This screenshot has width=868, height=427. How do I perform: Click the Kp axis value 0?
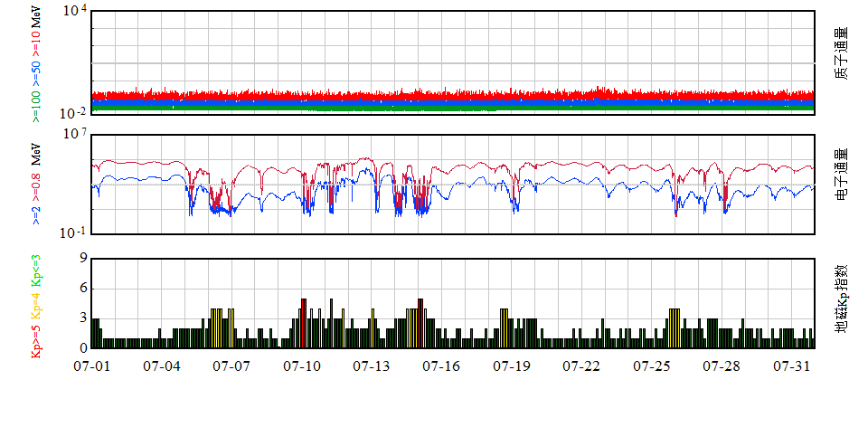click(84, 348)
